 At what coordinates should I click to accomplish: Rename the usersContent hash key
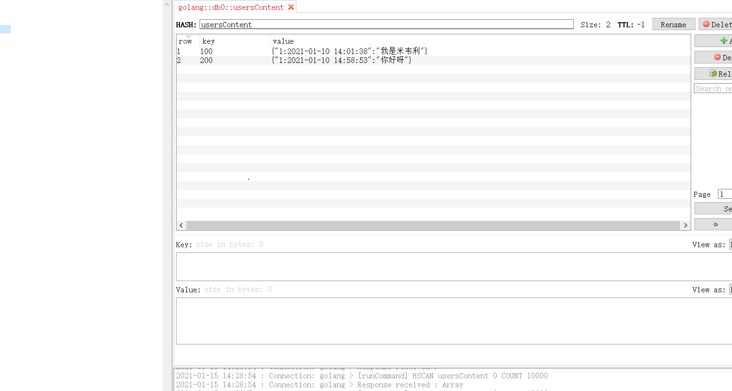(x=673, y=24)
